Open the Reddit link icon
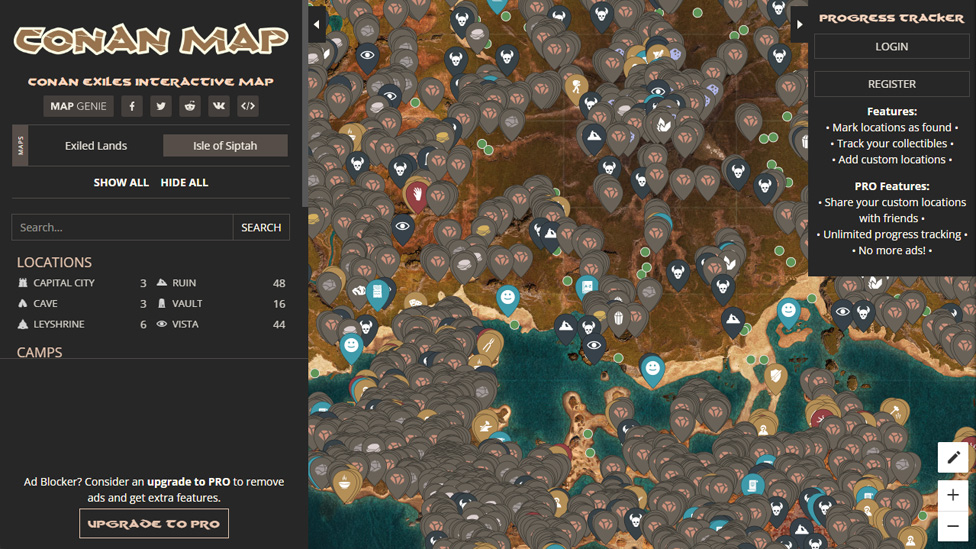976x549 pixels. 190,106
